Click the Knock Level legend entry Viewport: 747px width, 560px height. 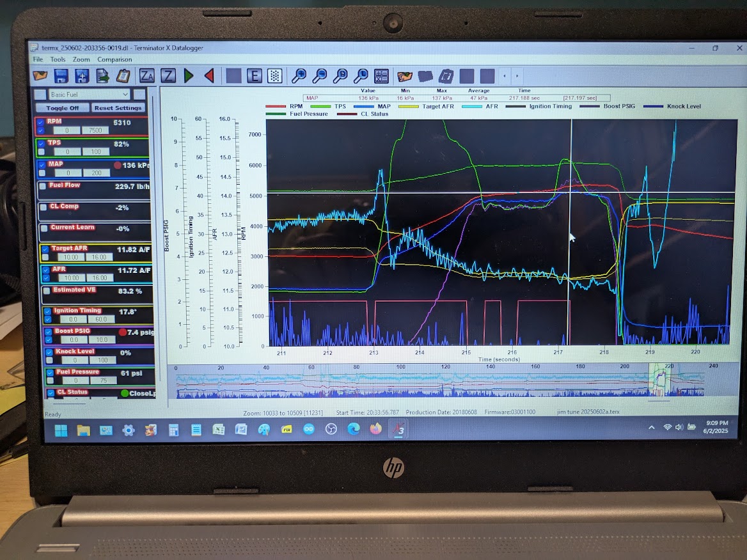point(672,106)
